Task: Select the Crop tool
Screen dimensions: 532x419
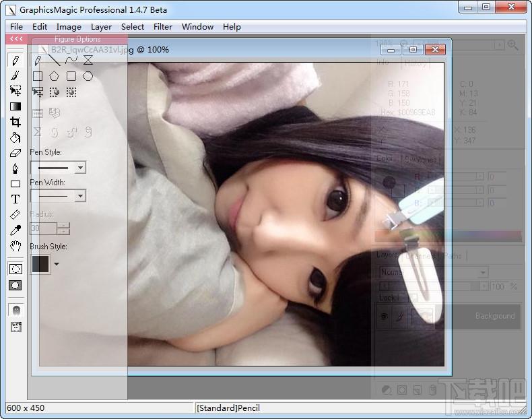Action: click(15, 122)
